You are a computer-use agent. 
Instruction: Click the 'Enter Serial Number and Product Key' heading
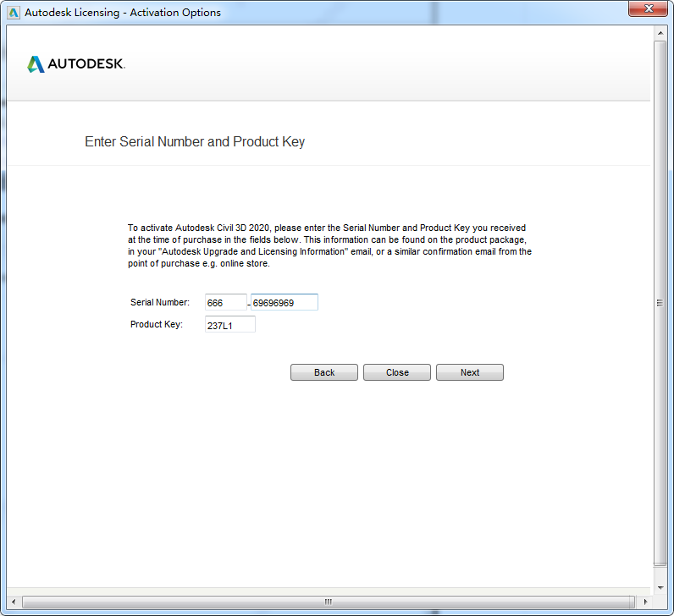tap(195, 142)
